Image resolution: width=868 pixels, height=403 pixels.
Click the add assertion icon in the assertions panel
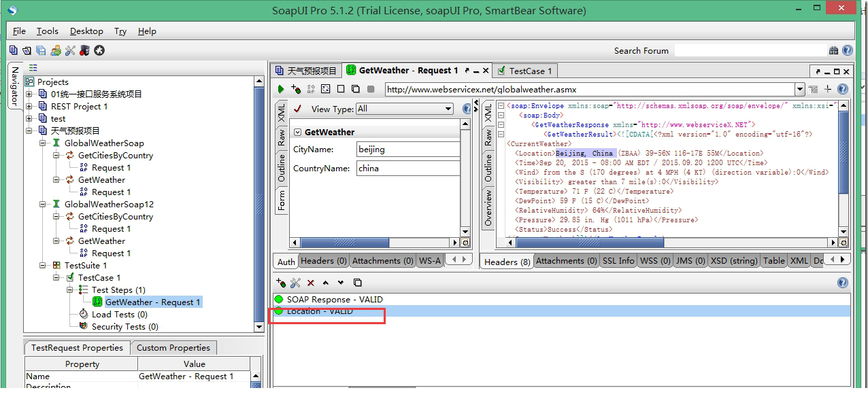coord(281,283)
